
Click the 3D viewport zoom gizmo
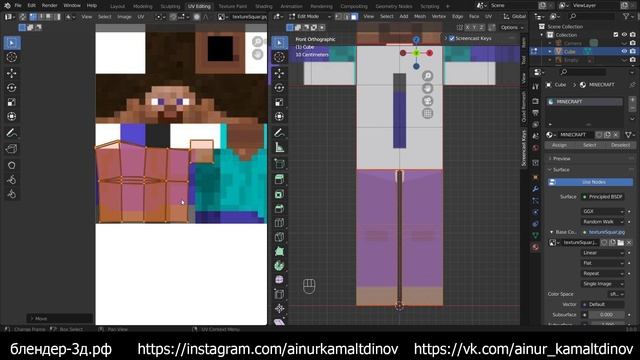pyautogui.click(x=427, y=76)
